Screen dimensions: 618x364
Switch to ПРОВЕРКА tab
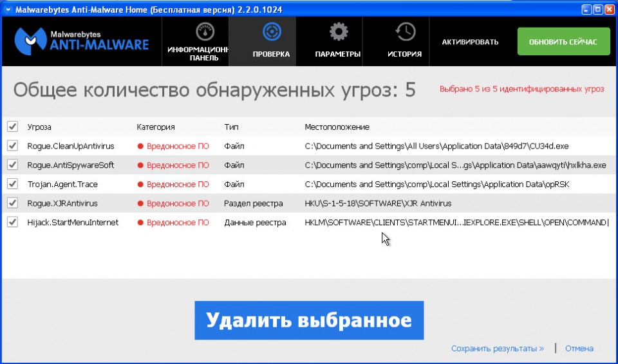[263, 41]
